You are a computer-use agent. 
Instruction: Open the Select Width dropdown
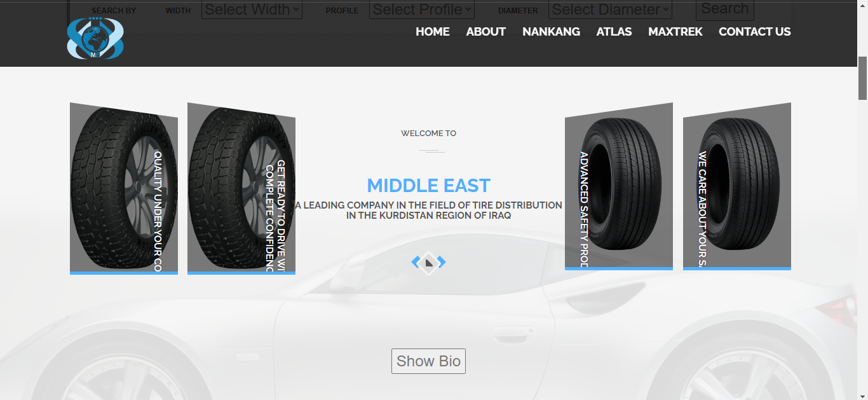(252, 10)
